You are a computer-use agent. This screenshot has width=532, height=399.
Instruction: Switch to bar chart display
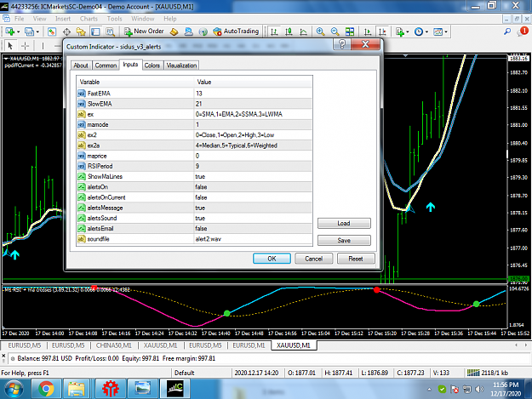pos(274,31)
